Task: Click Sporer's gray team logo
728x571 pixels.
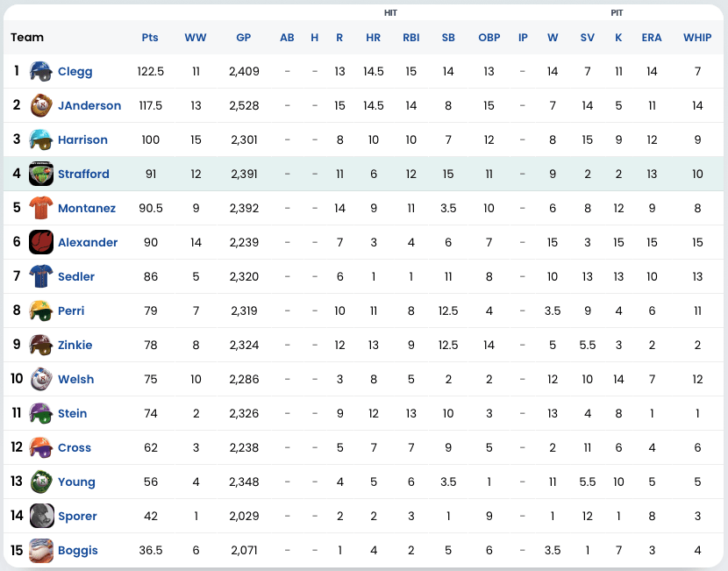Action: pos(41,516)
